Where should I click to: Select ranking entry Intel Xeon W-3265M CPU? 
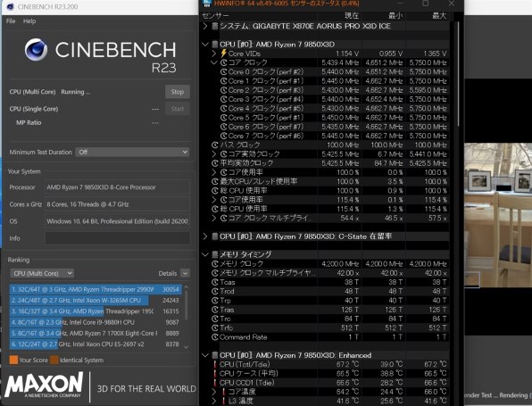pos(96,300)
